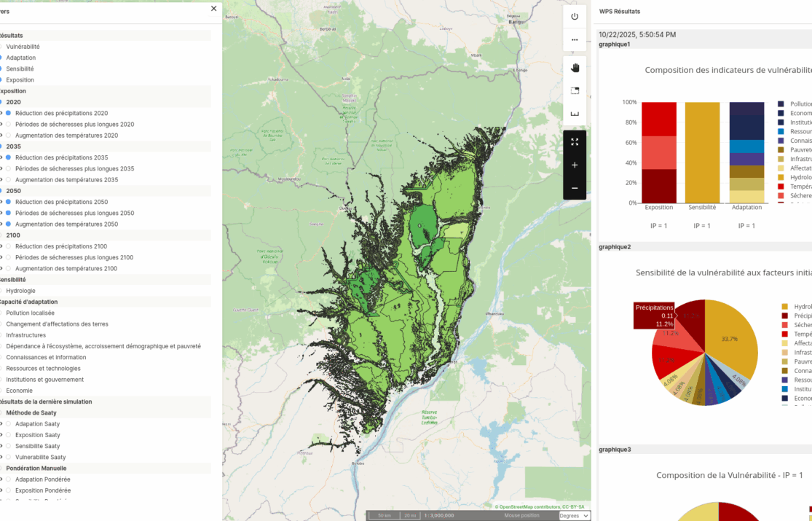This screenshot has height=521, width=812.
Task: Activate the rectangle zoom-box tool
Action: (x=575, y=91)
